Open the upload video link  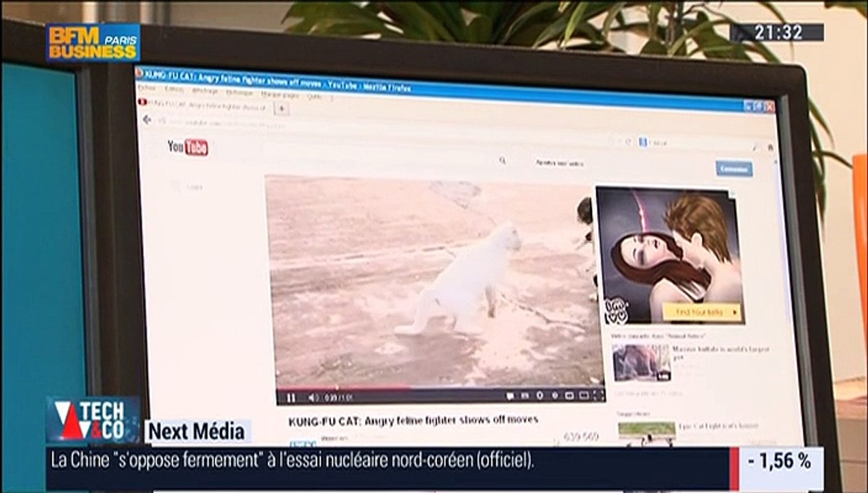pos(560,164)
